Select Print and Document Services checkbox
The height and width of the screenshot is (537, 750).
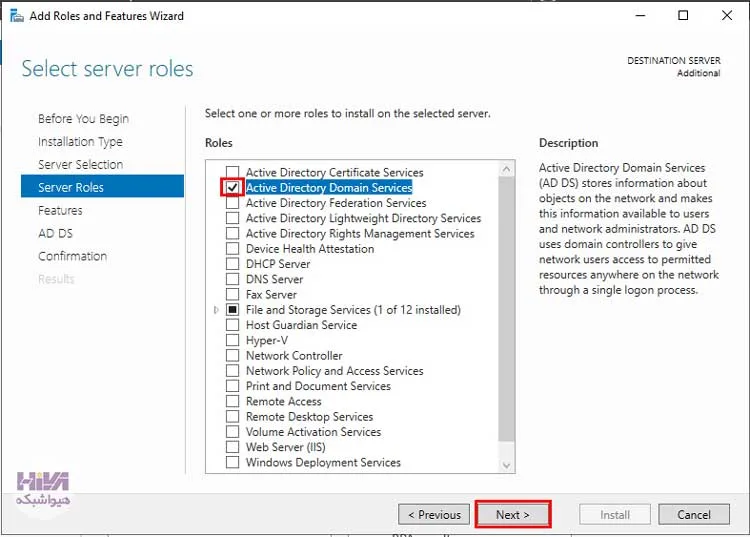(232, 386)
